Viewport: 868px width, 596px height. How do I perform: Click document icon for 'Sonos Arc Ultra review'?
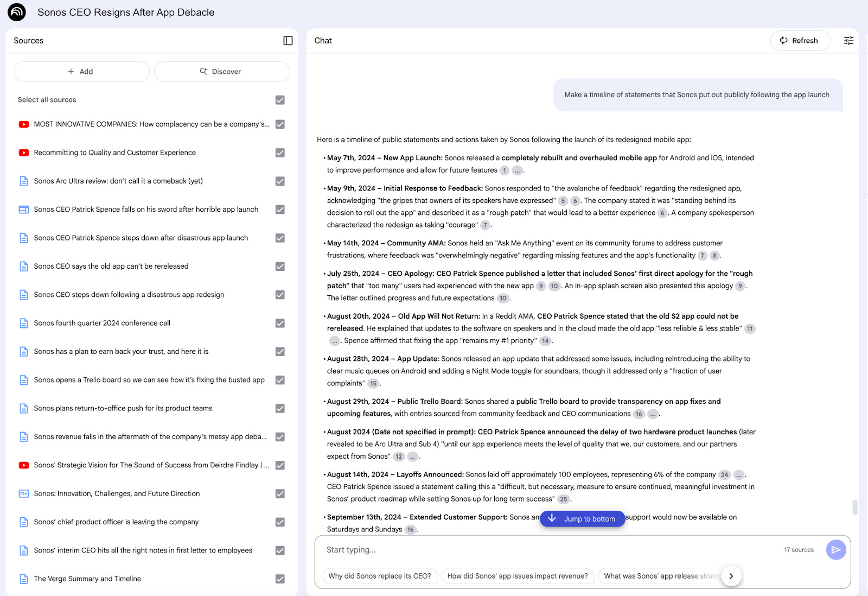click(x=24, y=181)
